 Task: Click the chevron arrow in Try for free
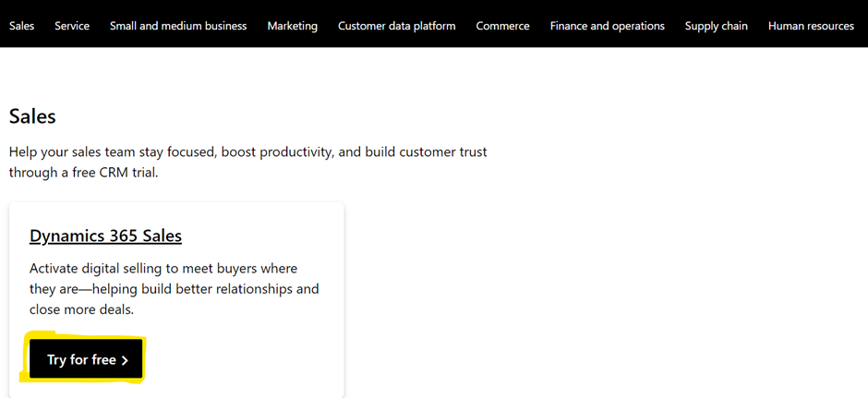(x=125, y=360)
